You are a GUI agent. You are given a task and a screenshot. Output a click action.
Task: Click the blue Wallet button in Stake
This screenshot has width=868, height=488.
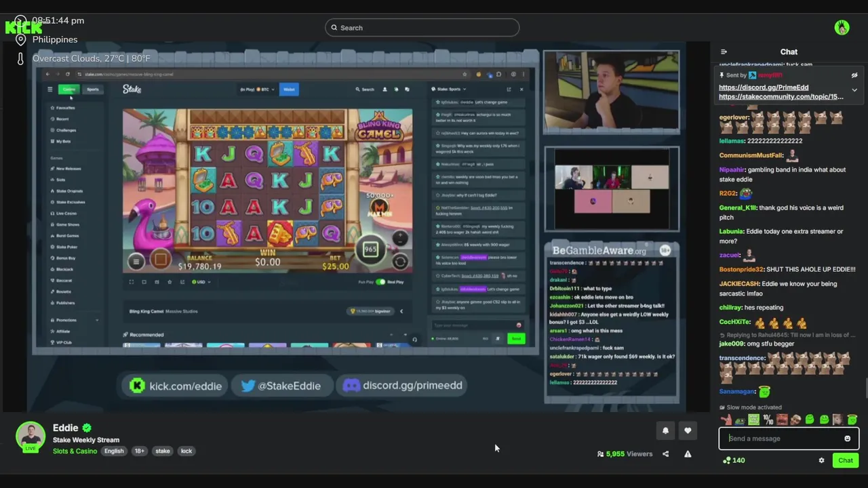[289, 89]
